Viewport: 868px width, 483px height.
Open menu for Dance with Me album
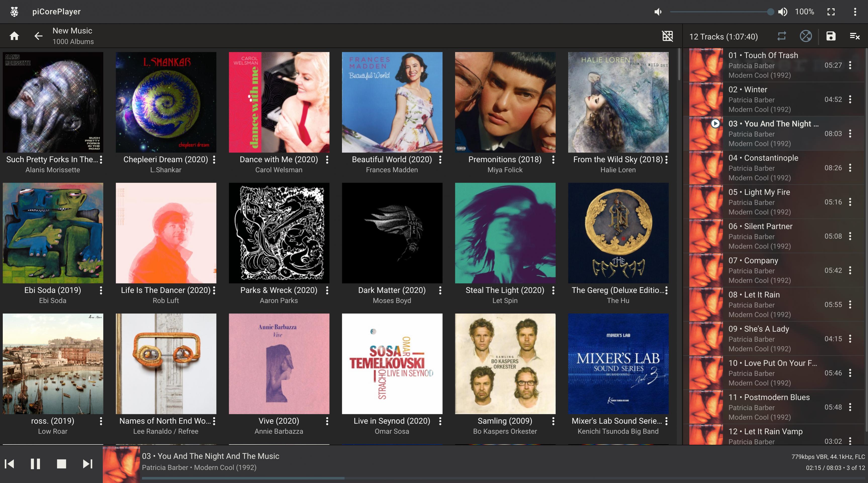click(327, 159)
